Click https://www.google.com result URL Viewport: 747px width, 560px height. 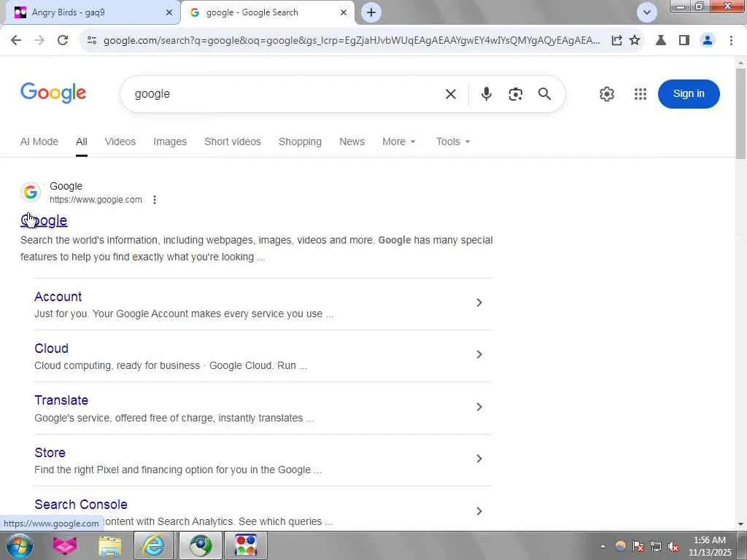pos(96,200)
